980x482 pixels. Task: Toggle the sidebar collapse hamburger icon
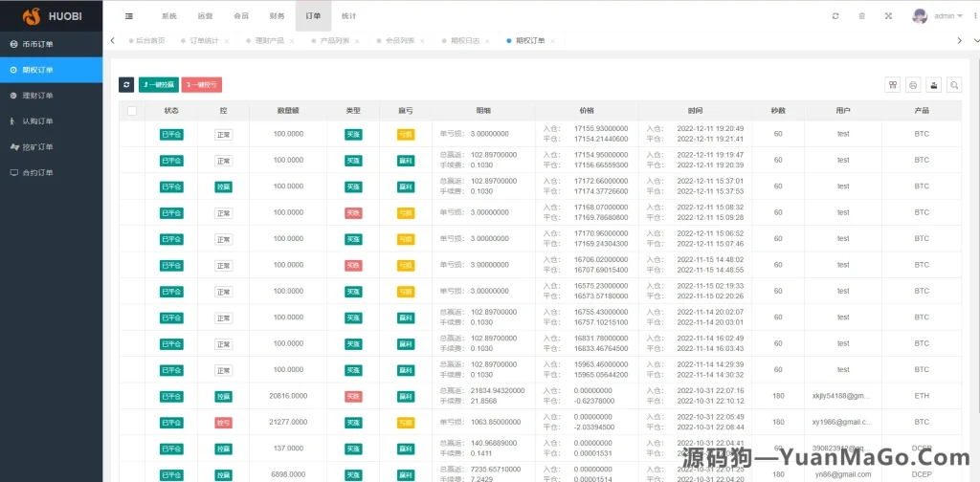[129, 16]
